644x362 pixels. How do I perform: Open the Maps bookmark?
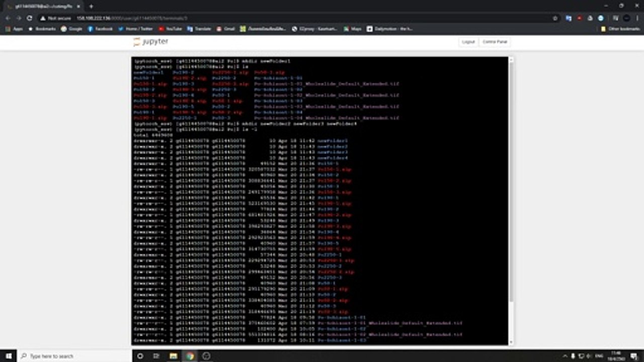353,29
